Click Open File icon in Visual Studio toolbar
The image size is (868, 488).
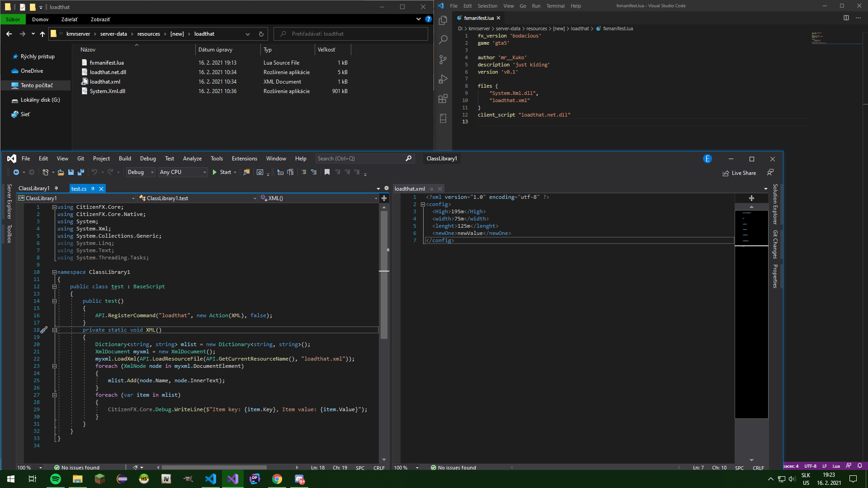coord(61,172)
